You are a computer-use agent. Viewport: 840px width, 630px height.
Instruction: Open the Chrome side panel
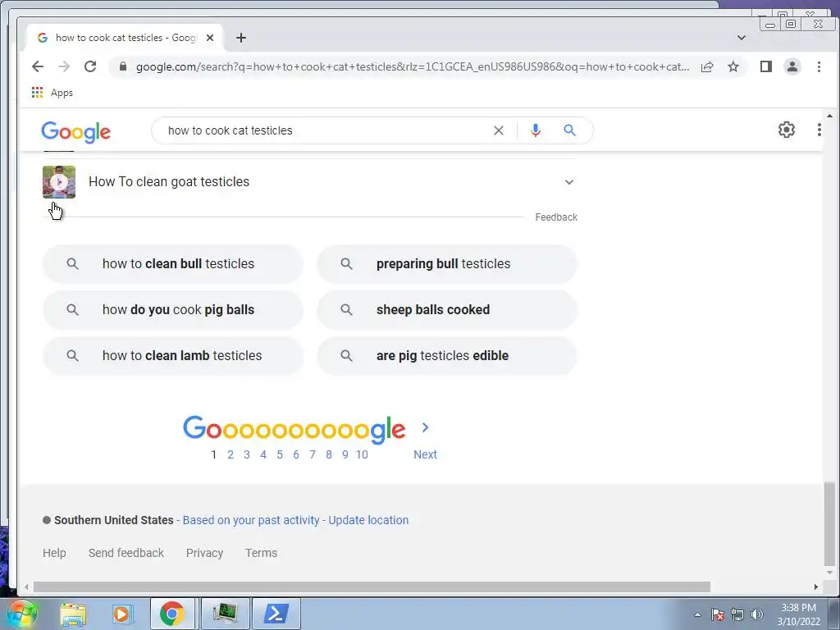click(x=766, y=66)
